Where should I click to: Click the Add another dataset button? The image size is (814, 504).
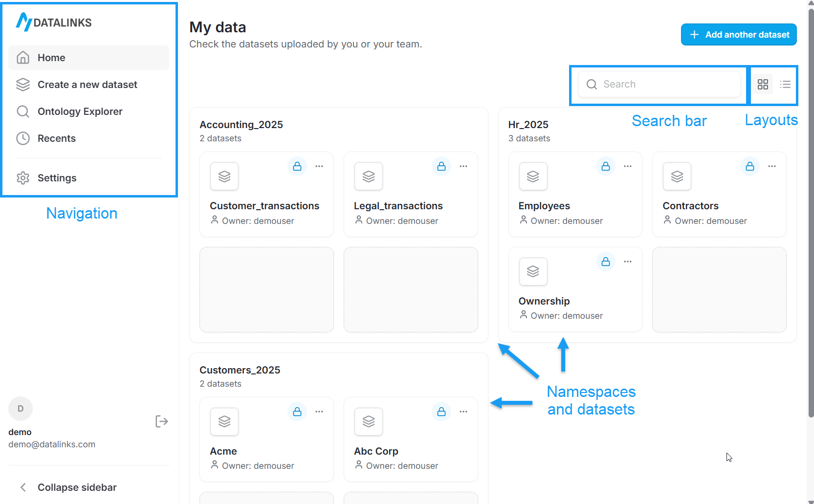(x=738, y=34)
